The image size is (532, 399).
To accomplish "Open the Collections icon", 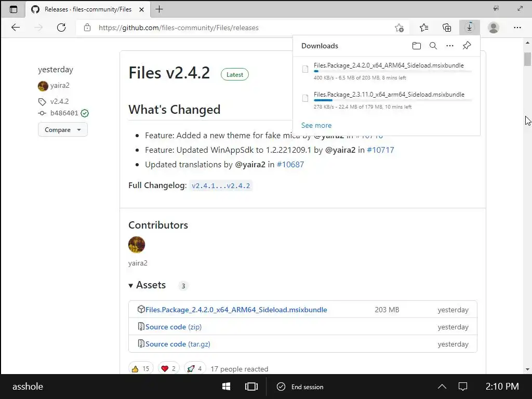I will pyautogui.click(x=447, y=28).
